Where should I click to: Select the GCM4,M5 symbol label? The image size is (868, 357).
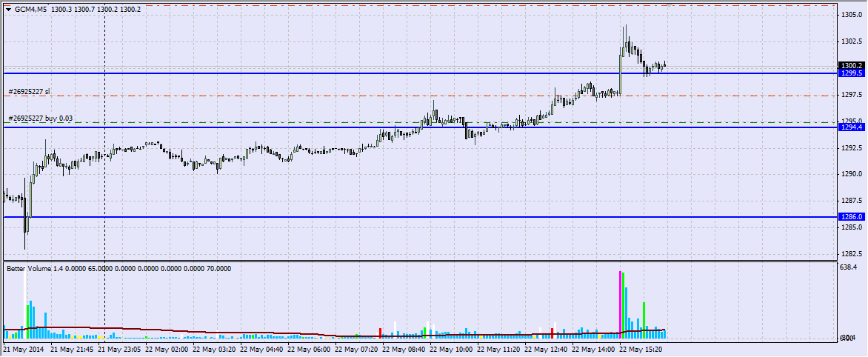(31, 10)
